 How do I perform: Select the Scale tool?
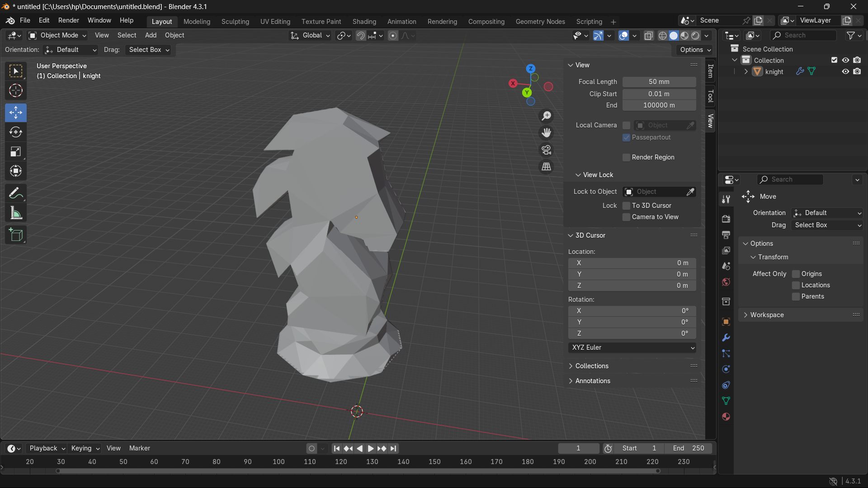pos(16,152)
